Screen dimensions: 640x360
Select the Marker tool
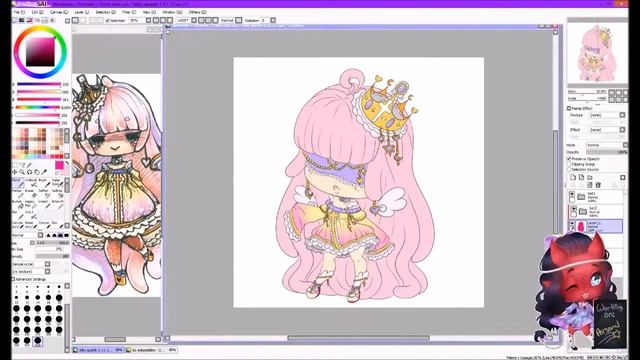pos(18,193)
